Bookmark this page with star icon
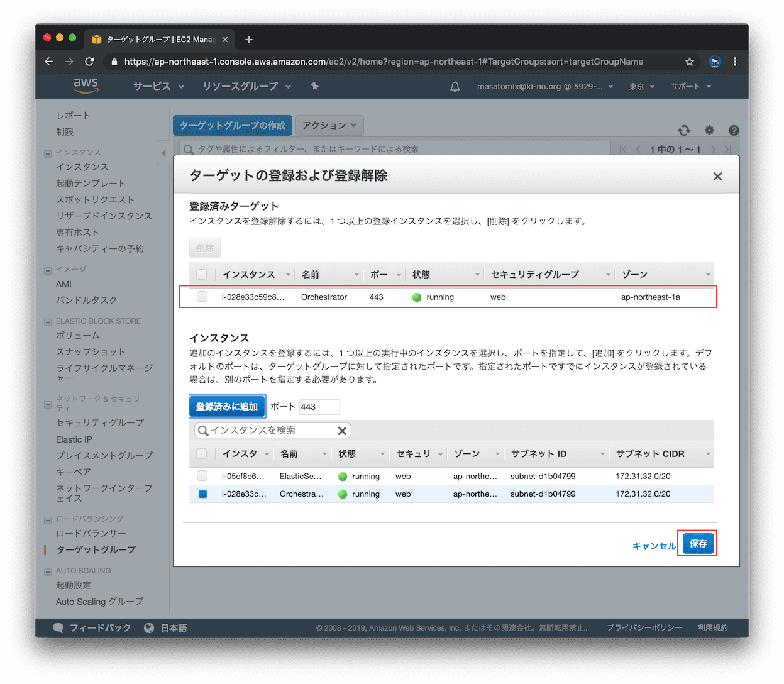This screenshot has width=784, height=684. (x=690, y=62)
